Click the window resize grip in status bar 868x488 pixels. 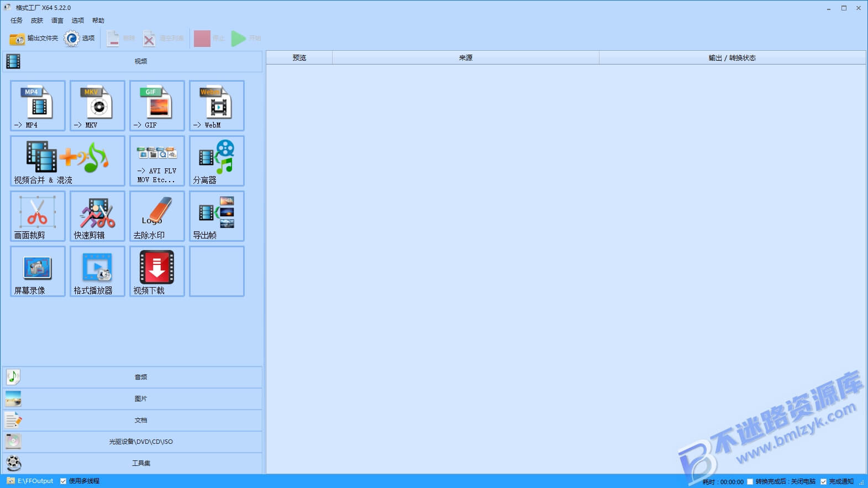(862, 482)
